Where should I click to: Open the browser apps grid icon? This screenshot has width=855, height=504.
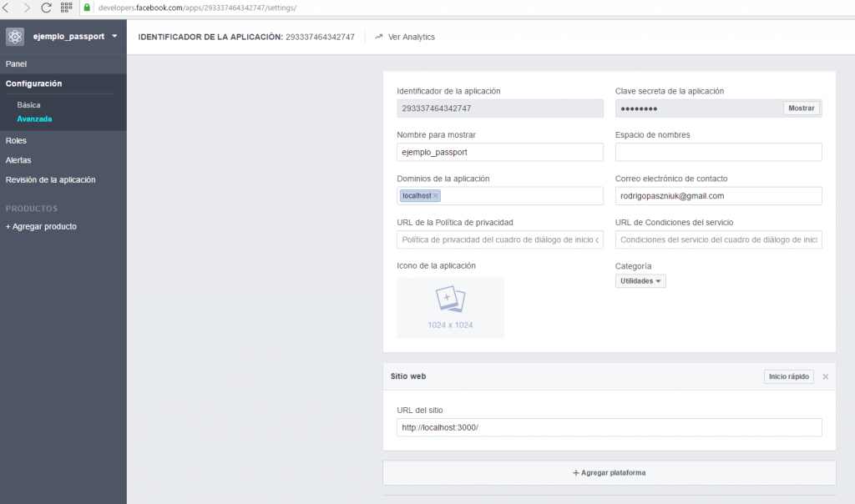click(x=67, y=8)
